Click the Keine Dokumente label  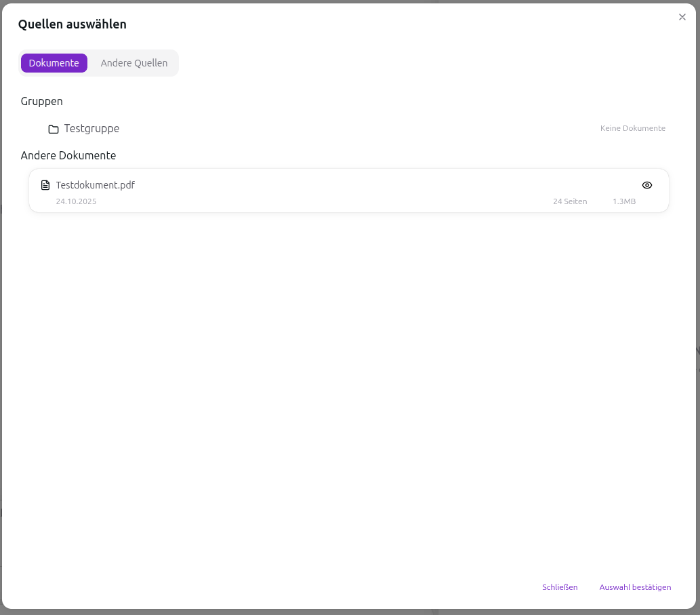(x=632, y=128)
